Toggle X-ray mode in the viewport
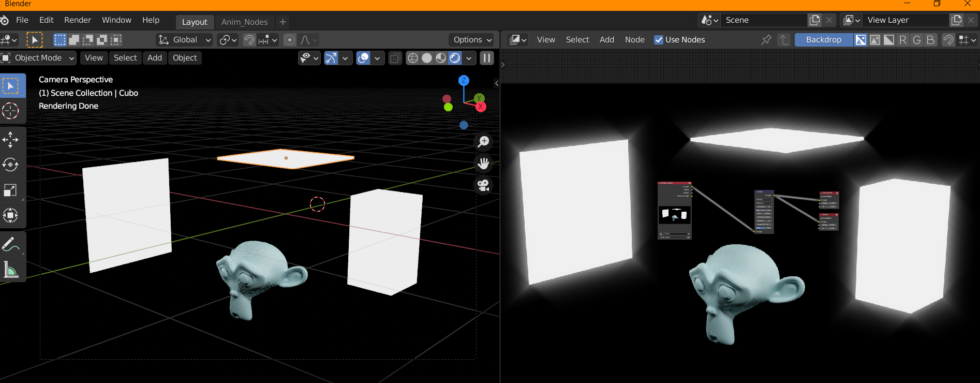The height and width of the screenshot is (383, 980). click(x=395, y=58)
